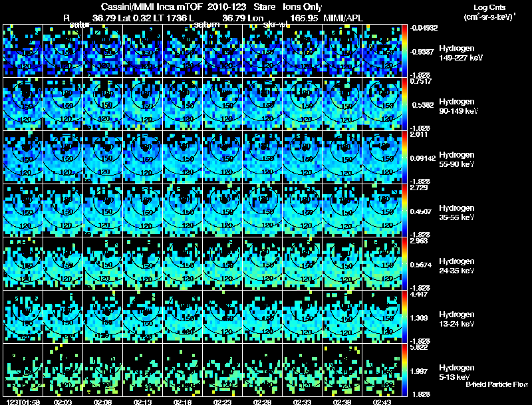
Task: Click the 'Ions Only' text in header
Action: coord(303,7)
